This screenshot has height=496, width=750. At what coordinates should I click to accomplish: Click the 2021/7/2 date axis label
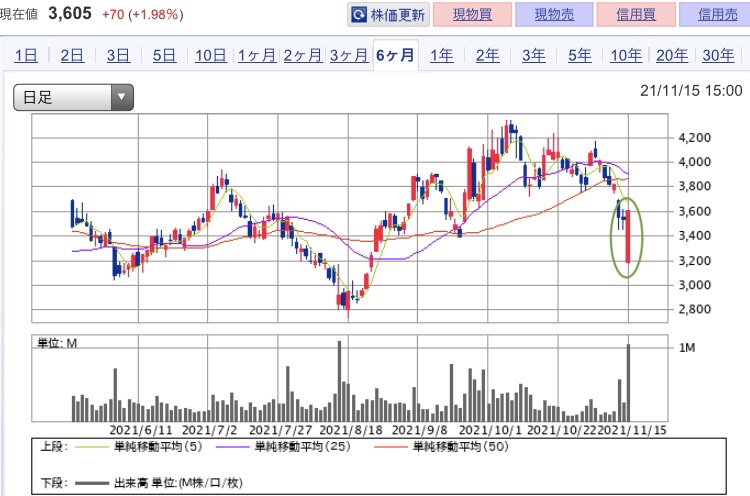coord(210,430)
